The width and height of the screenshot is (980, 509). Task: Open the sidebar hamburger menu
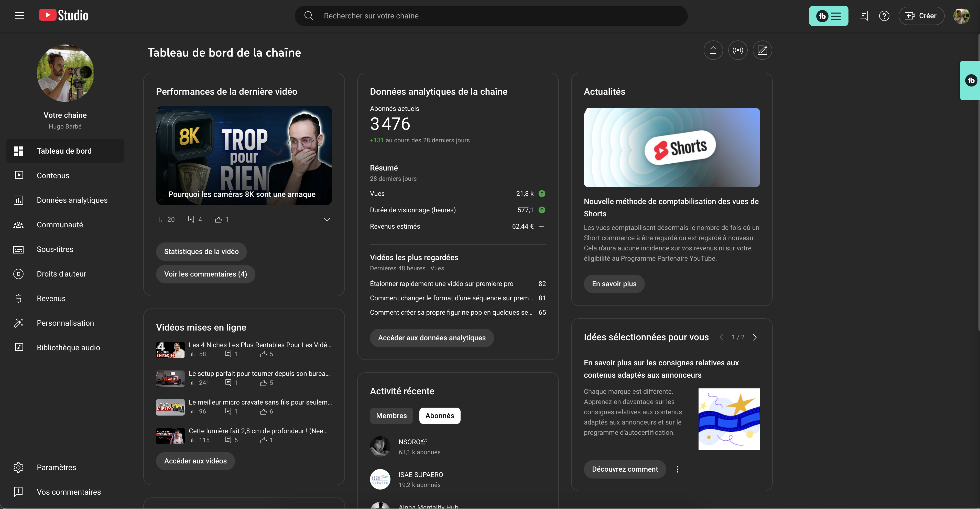pyautogui.click(x=19, y=16)
